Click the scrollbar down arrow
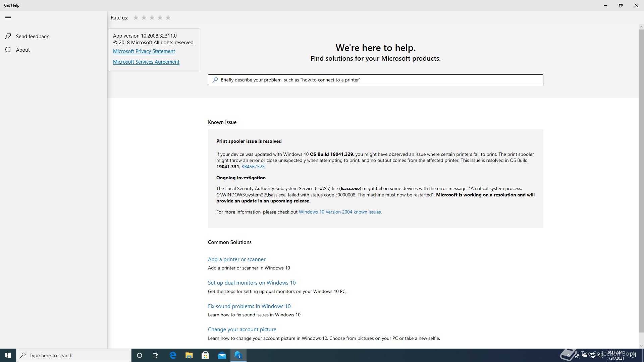 641,346
